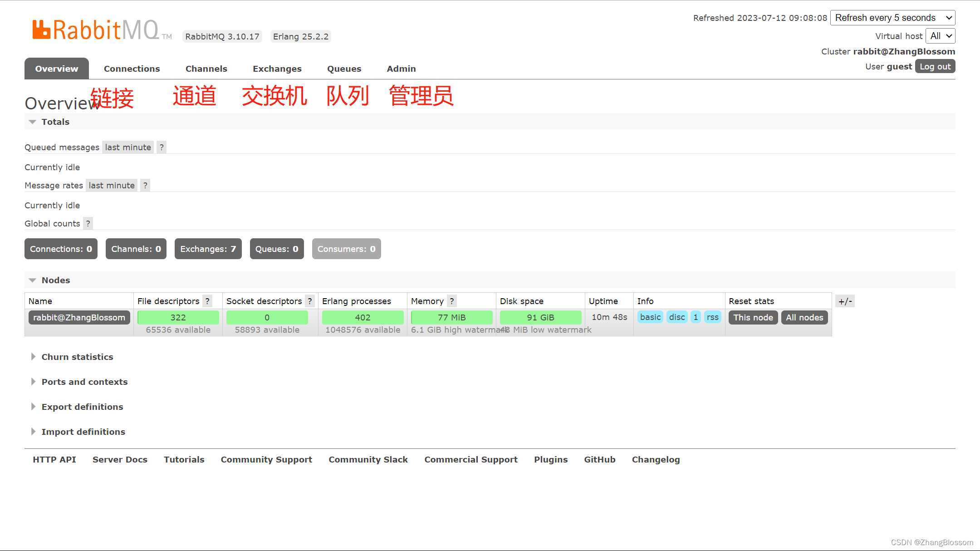980x551 pixels.
Task: Switch to the Queues tab
Action: (x=344, y=68)
